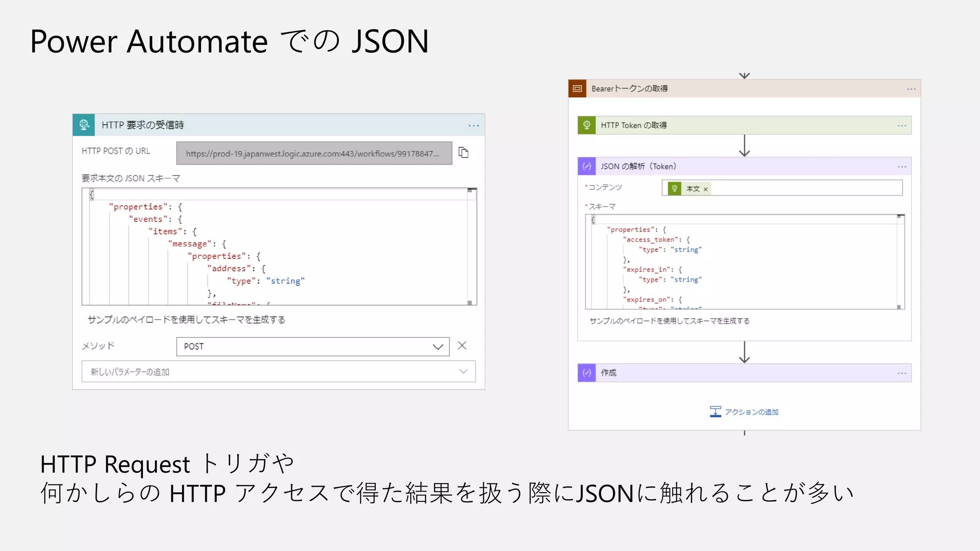Collapse the Bearerトークンの取得 scope header
This screenshot has height=551, width=980.
[745, 88]
